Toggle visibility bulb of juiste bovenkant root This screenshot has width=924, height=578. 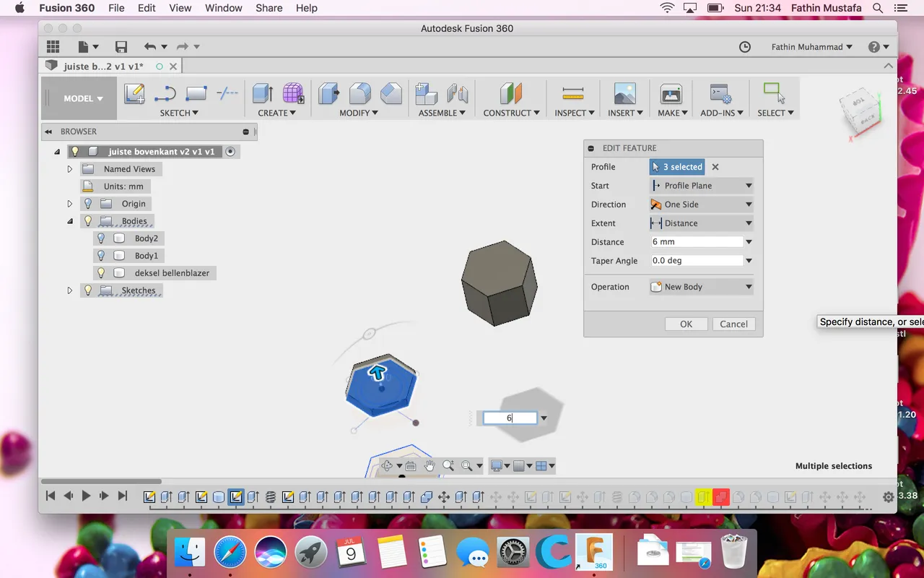click(75, 152)
